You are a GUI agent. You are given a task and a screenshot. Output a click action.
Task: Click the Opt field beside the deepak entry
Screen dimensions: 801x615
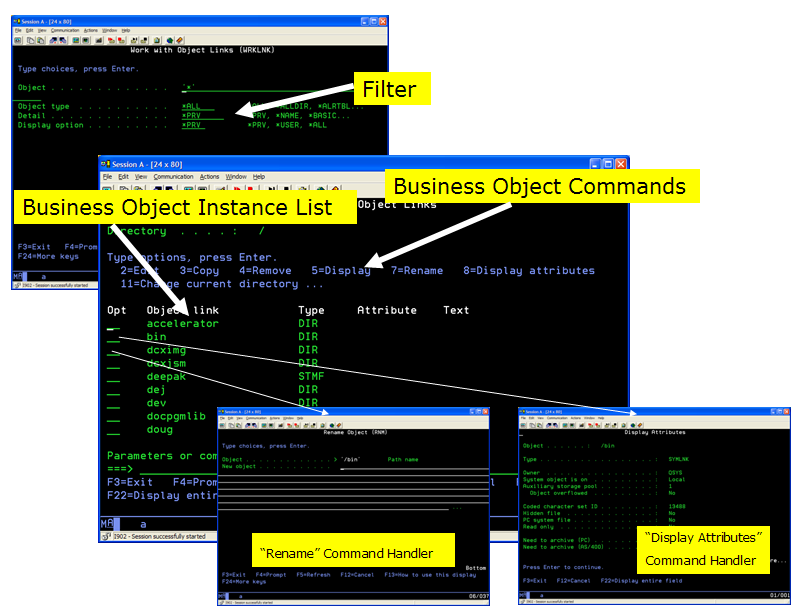pos(113,377)
